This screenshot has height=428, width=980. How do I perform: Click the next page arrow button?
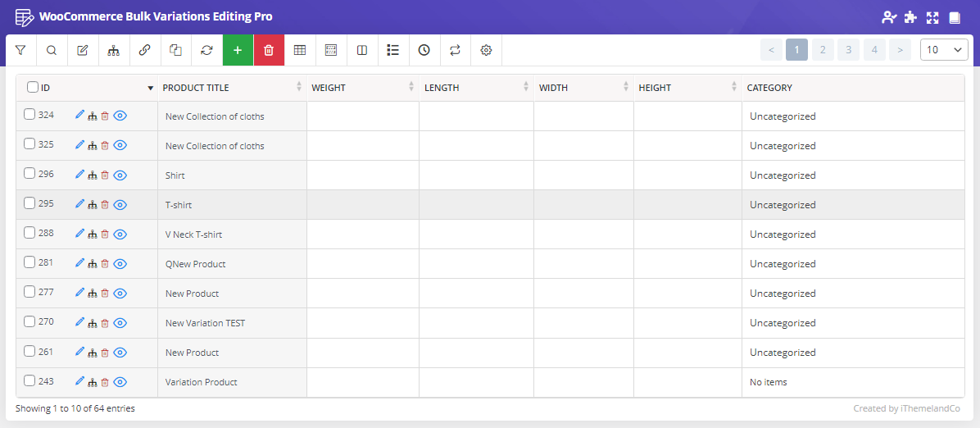tap(900, 50)
